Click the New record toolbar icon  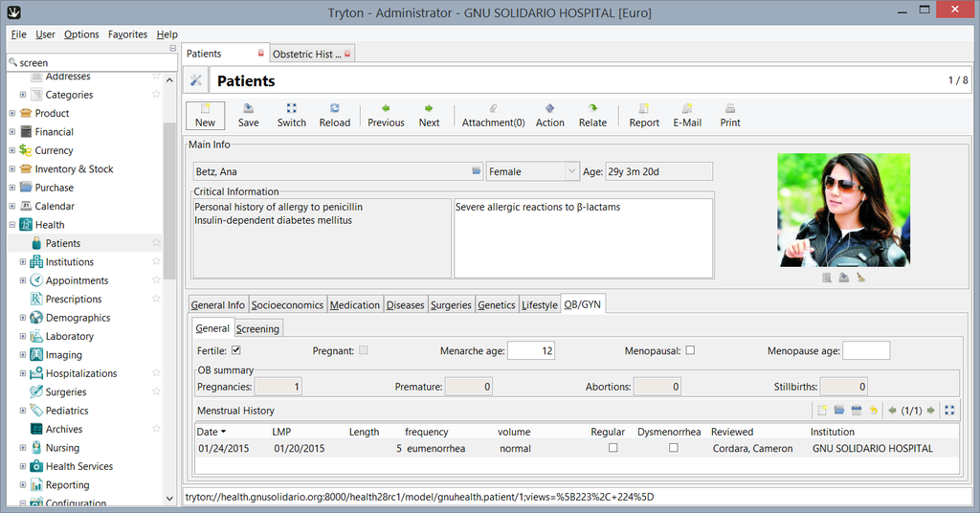click(205, 115)
